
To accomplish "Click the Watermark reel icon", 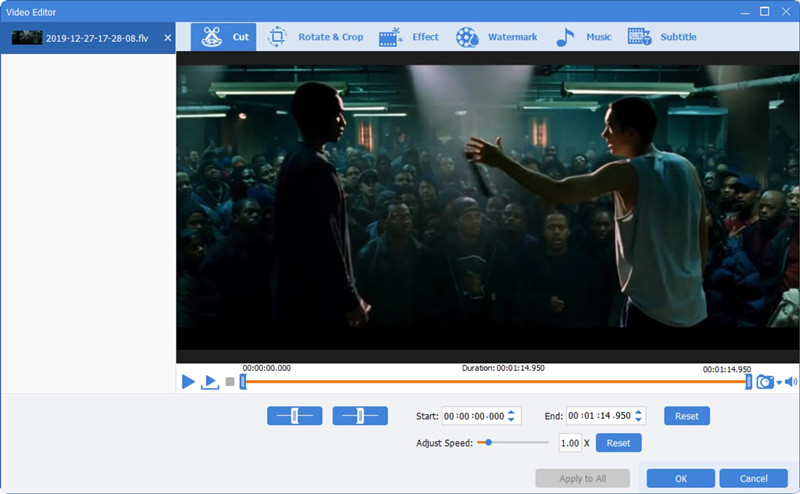I will [467, 37].
